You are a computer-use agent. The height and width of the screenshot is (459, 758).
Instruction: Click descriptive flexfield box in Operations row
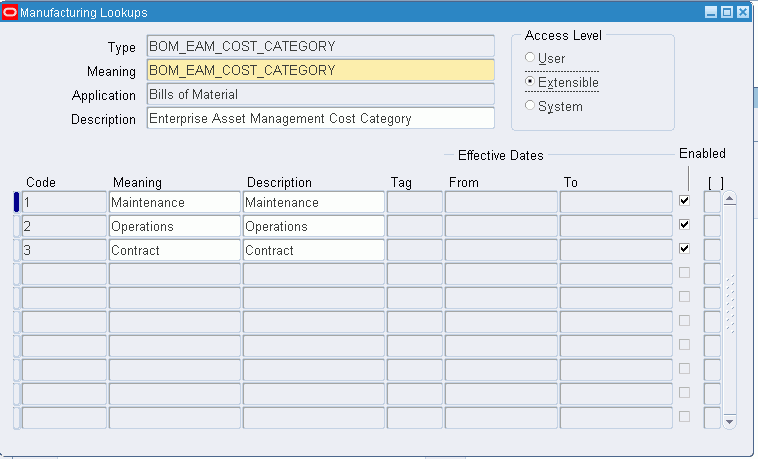click(712, 226)
